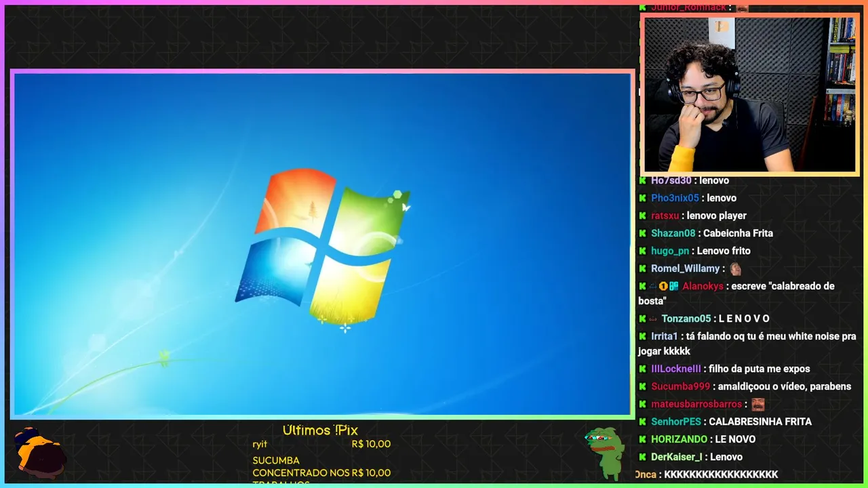
Task: Select the username SenhorPES
Action: (x=676, y=422)
